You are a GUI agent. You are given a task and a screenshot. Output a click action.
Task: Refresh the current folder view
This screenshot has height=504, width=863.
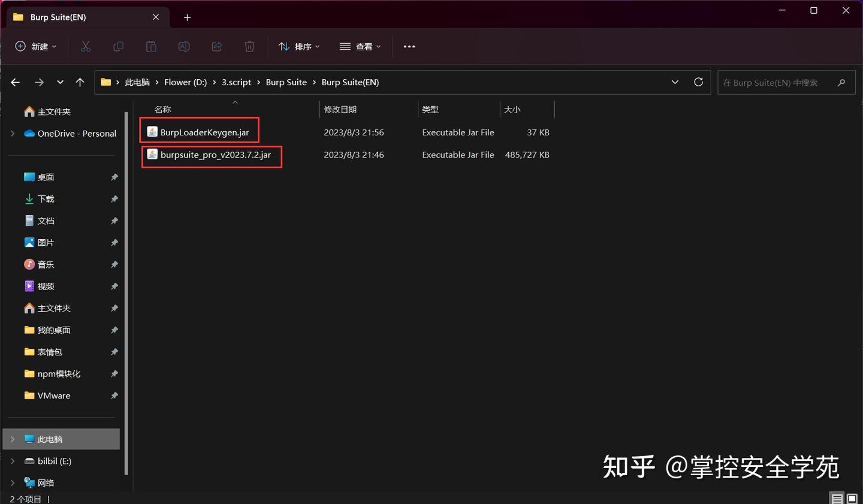(x=698, y=82)
